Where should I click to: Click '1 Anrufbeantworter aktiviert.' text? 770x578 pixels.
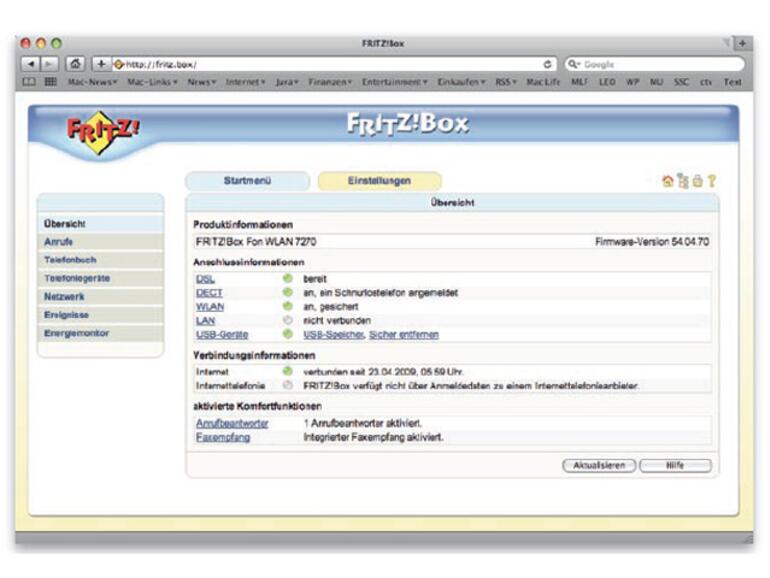[362, 423]
